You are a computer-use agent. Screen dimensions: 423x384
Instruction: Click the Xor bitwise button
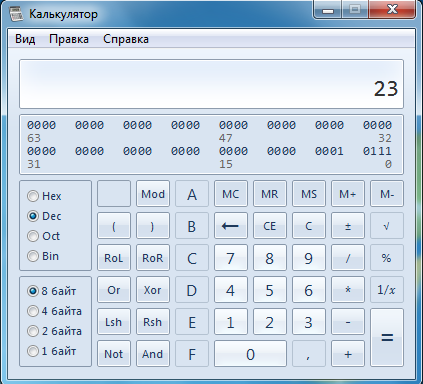point(153,290)
